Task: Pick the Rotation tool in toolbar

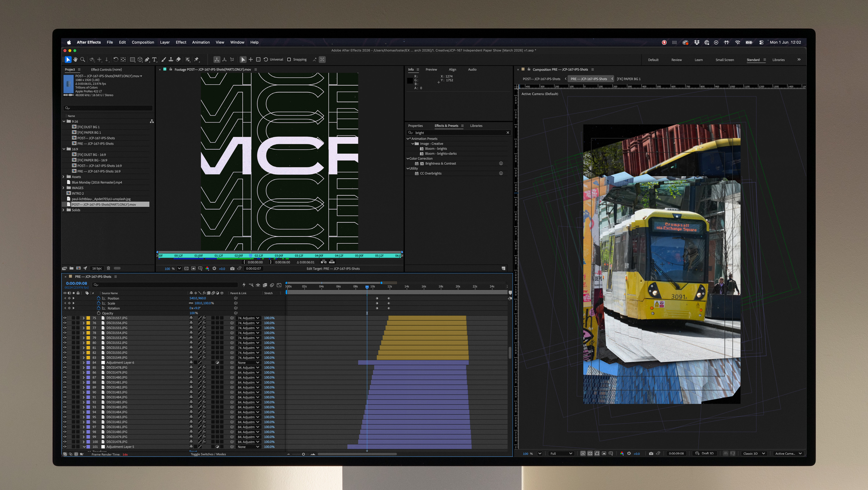Action: (116, 60)
